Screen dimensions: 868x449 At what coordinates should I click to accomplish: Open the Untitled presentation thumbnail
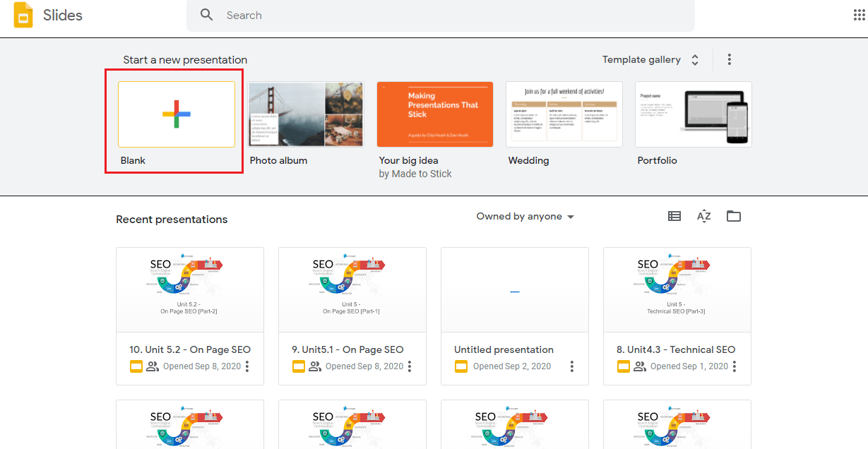pos(515,289)
